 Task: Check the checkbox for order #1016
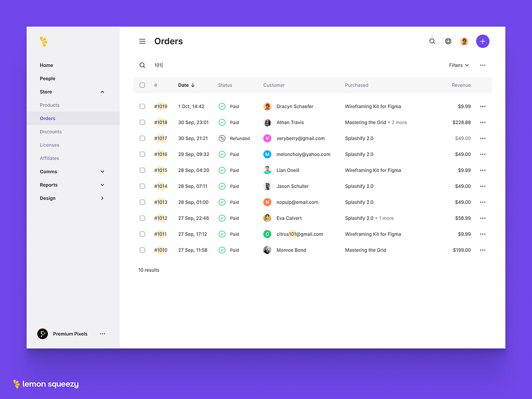(142, 154)
